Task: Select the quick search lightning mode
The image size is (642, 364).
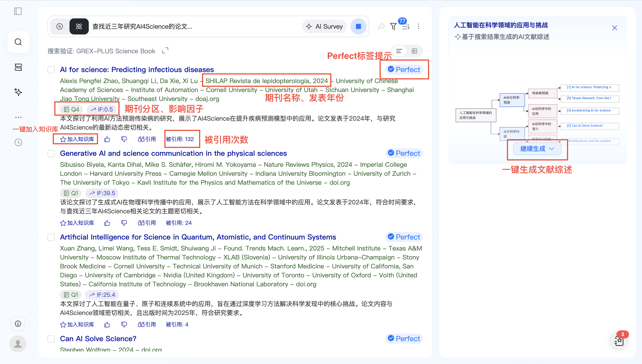Action: (x=60, y=26)
